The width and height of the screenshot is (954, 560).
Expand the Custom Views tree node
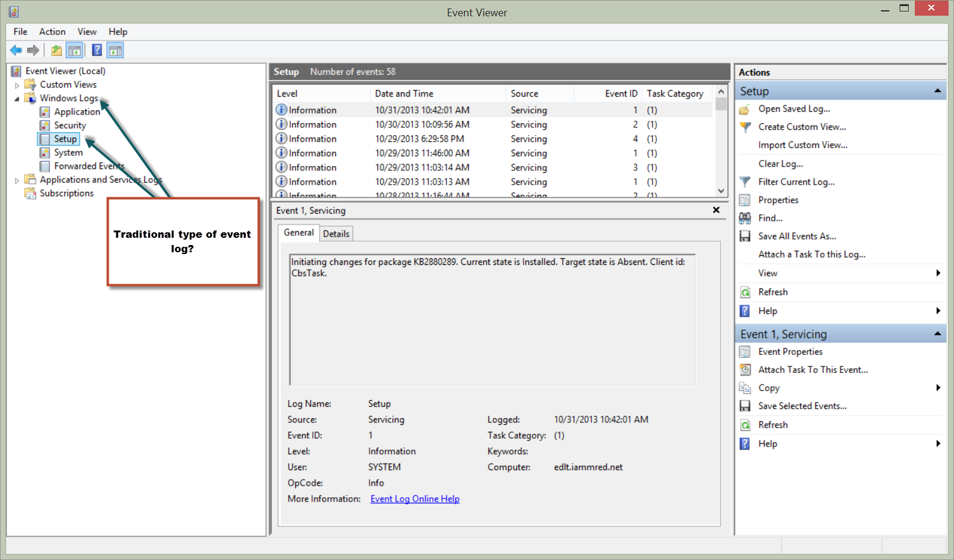(17, 86)
